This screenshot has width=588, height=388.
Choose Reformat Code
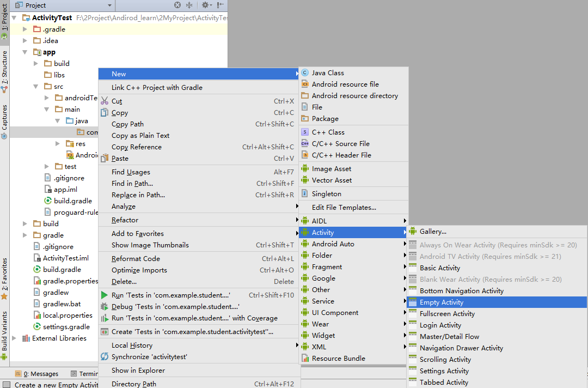[199, 258]
